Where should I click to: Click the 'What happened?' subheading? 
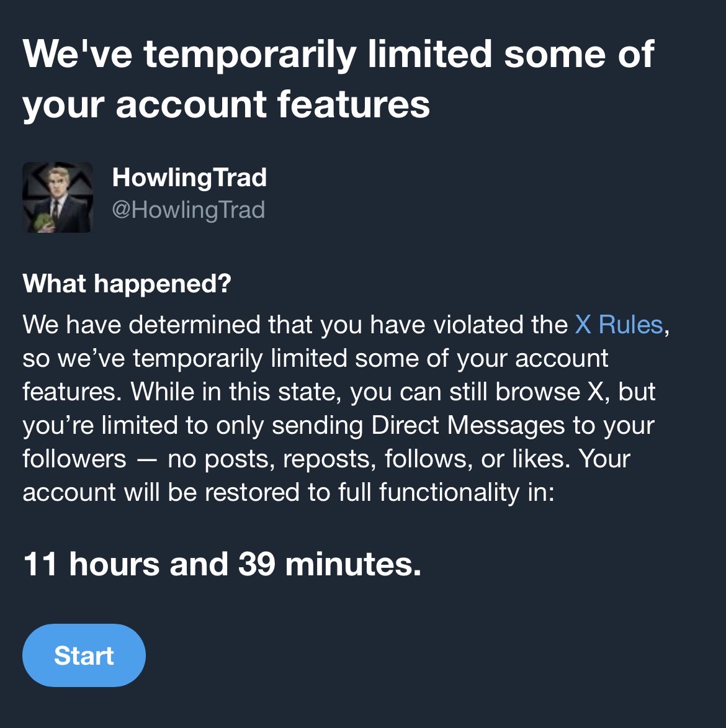pyautogui.click(x=127, y=283)
